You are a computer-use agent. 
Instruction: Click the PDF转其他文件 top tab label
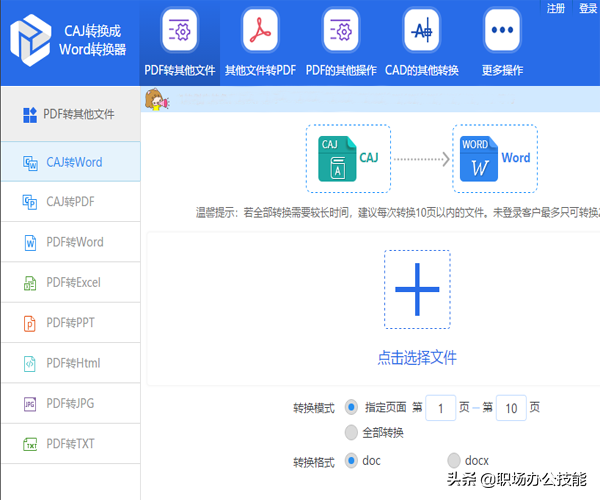179,70
